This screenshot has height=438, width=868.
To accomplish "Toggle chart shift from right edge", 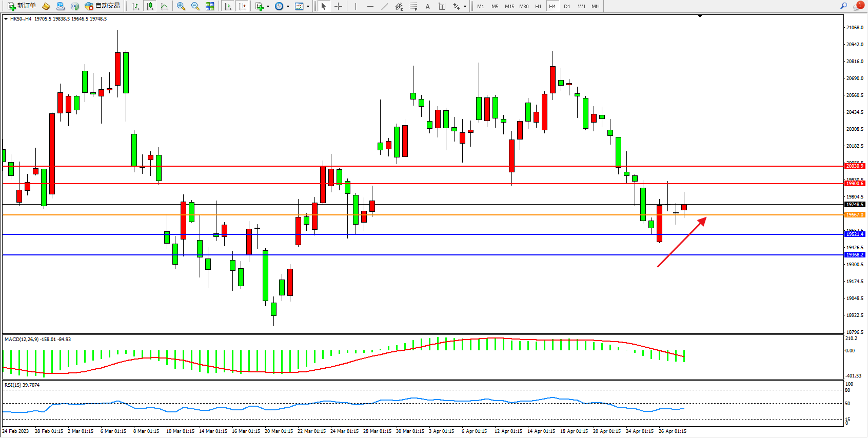I will pyautogui.click(x=242, y=6).
